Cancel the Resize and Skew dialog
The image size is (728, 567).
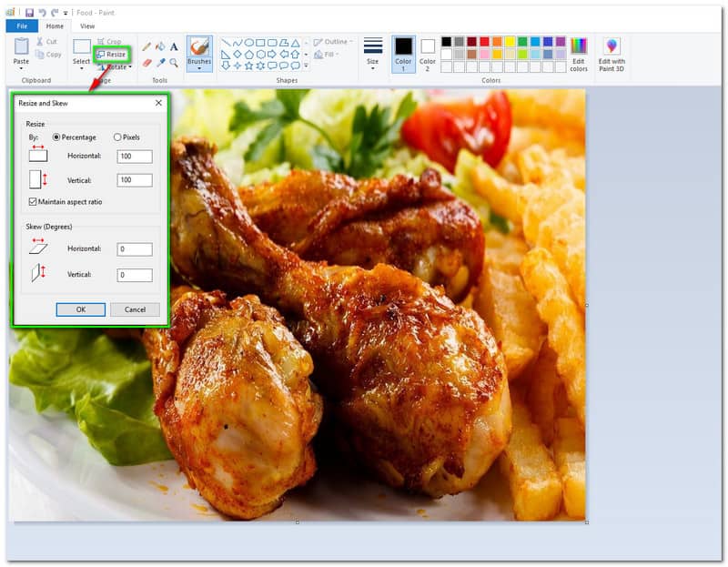pos(134,309)
